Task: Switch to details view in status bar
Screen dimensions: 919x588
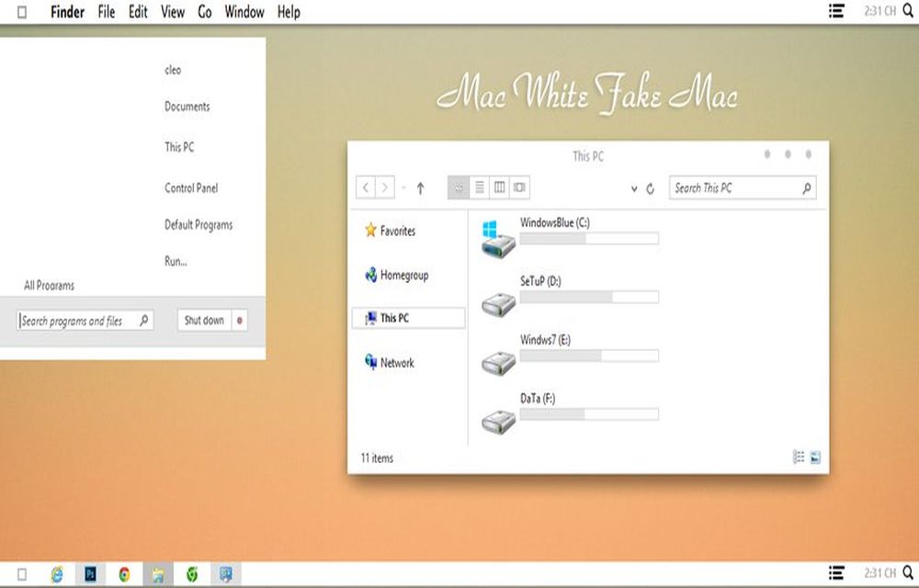Action: tap(799, 458)
